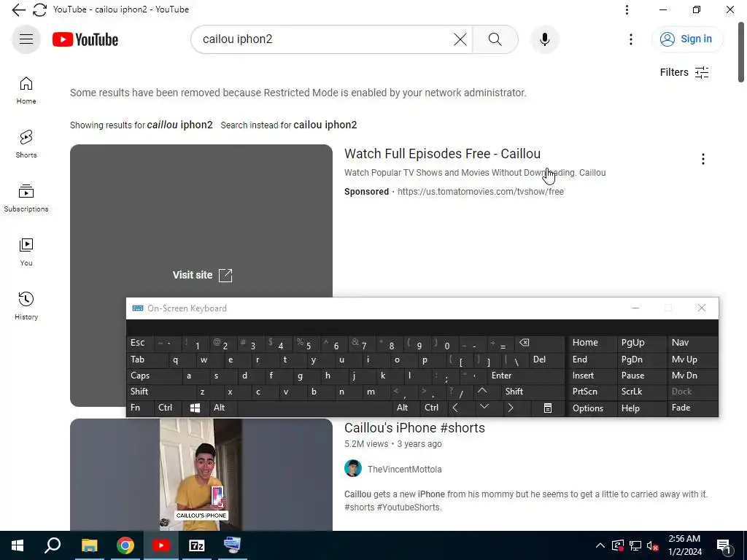747x560 pixels.
Task: Clear the search box with X
Action: point(460,39)
